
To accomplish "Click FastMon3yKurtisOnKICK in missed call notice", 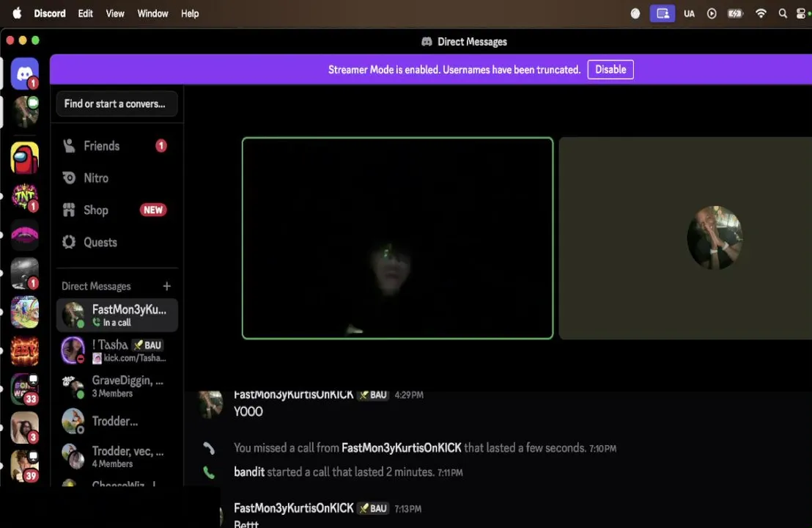I will pyautogui.click(x=402, y=447).
